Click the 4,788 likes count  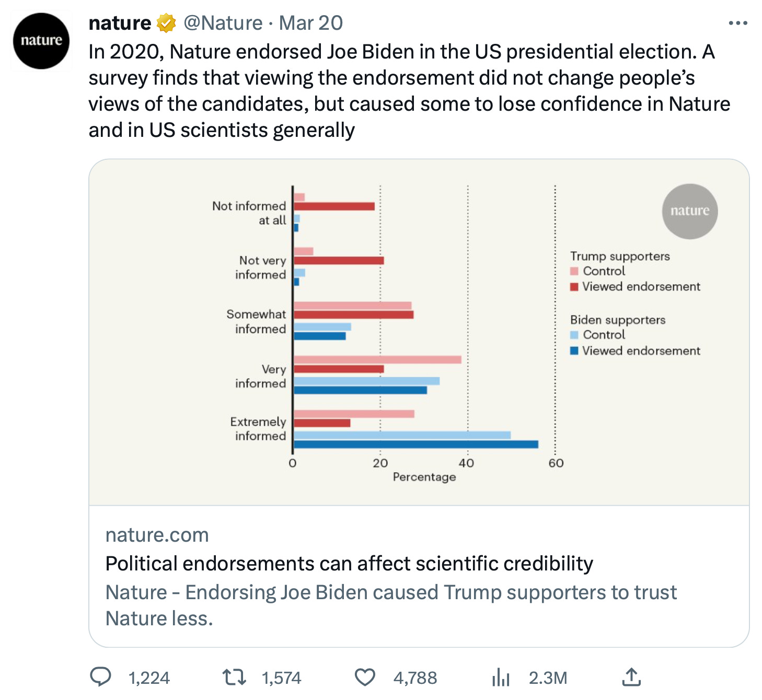[x=415, y=678]
